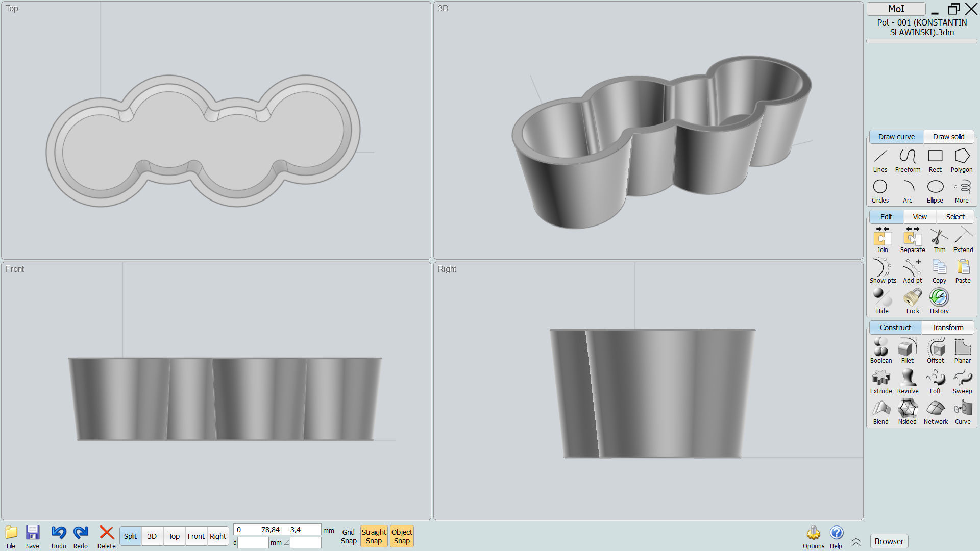The width and height of the screenshot is (980, 551).
Task: Choose the Rect drawing tool
Action: 935,161
